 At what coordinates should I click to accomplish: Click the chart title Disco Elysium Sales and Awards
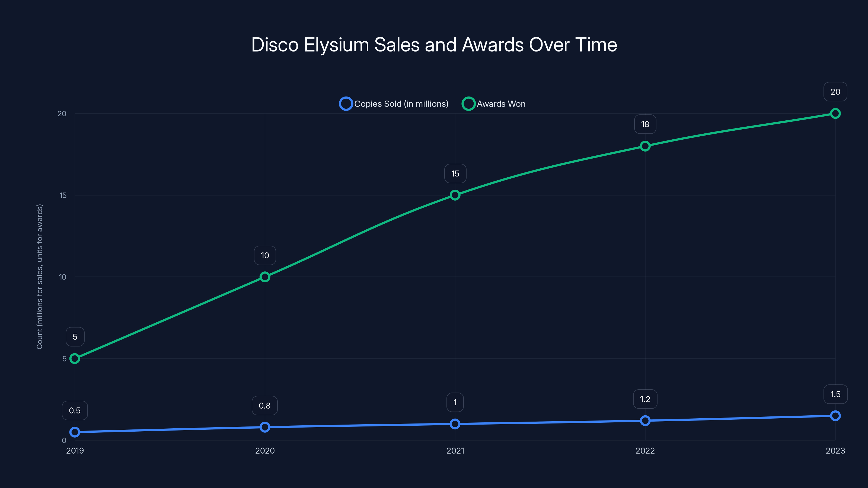click(x=434, y=44)
